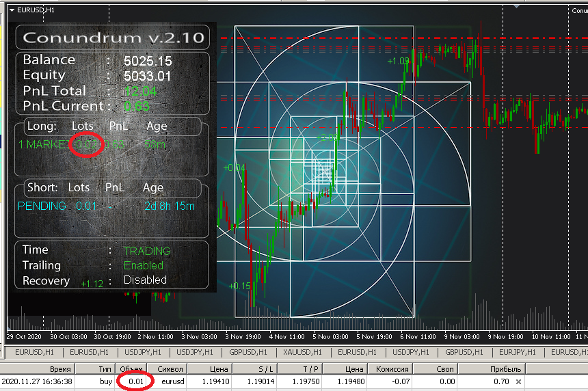588x391 pixels.
Task: Click the 'buy' type cell in order row
Action: [106, 381]
